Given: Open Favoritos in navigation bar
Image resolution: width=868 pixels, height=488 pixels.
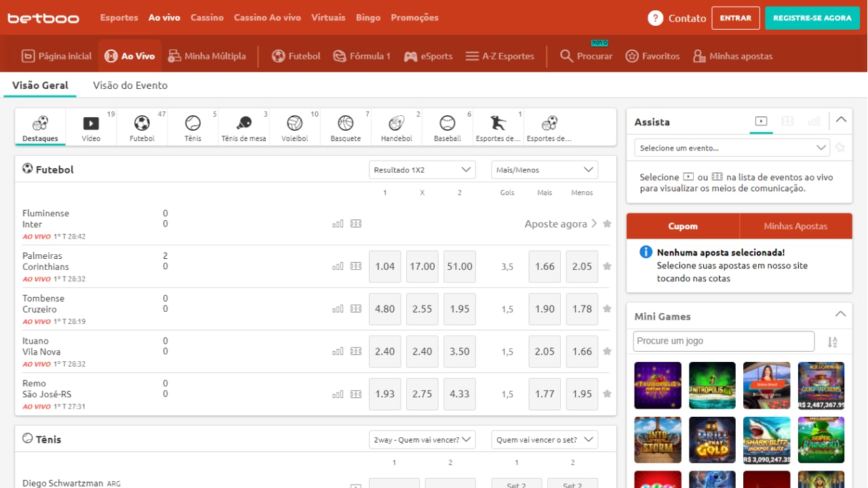Looking at the screenshot, I should pyautogui.click(x=652, y=56).
